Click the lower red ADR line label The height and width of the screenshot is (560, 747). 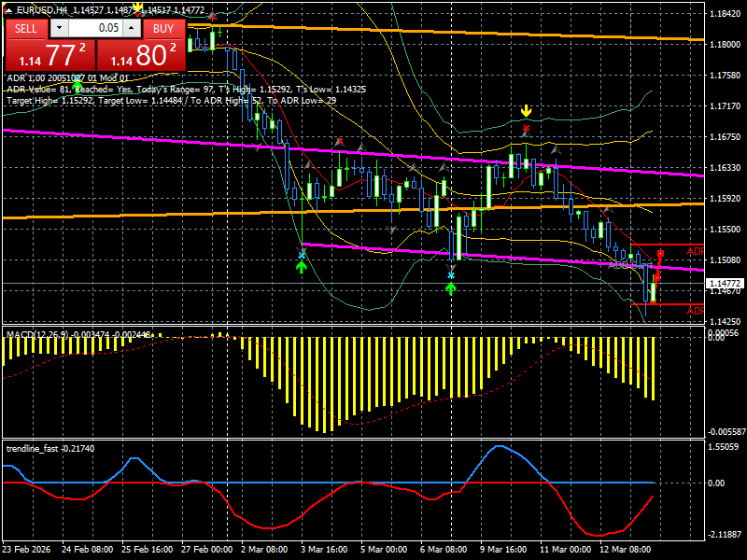(x=695, y=311)
